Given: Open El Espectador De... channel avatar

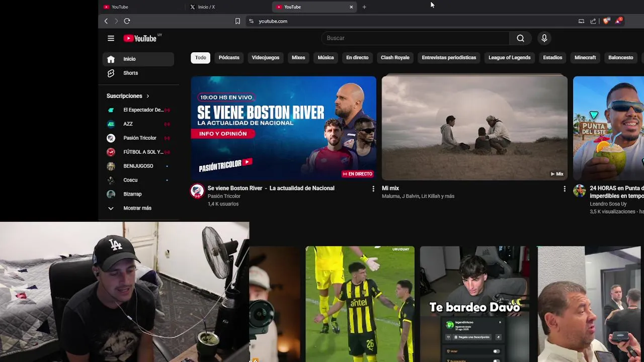Looking at the screenshot, I should pyautogui.click(x=111, y=110).
